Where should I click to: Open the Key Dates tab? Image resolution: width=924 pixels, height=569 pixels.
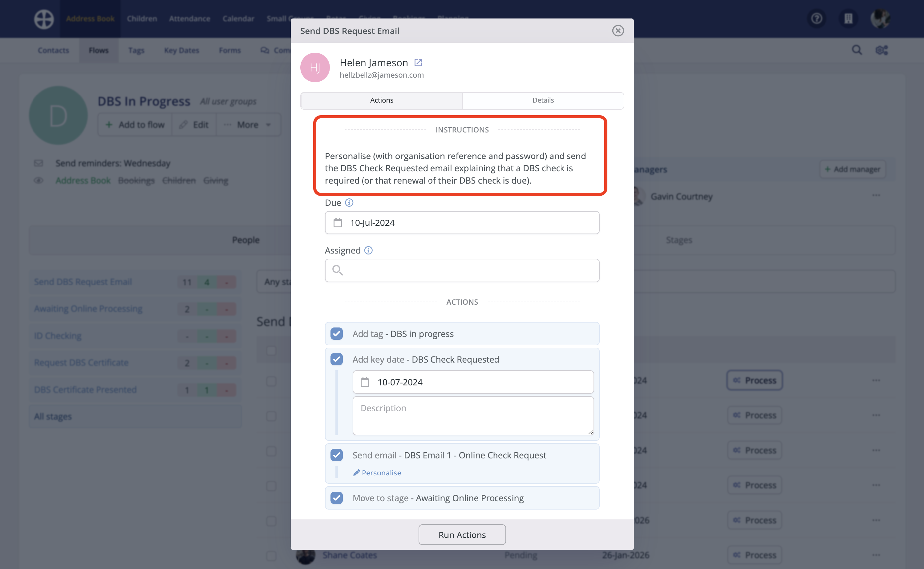coord(181,50)
